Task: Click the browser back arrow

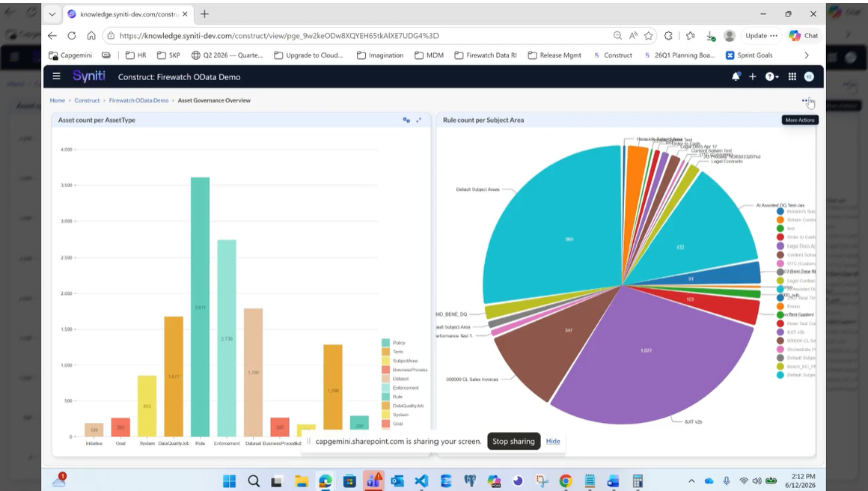Action: (x=52, y=35)
